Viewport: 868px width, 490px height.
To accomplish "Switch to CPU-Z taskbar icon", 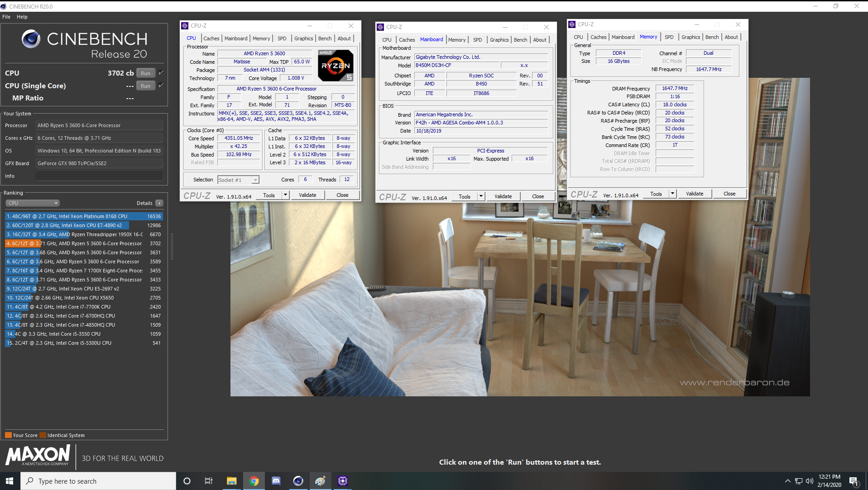I will click(342, 481).
